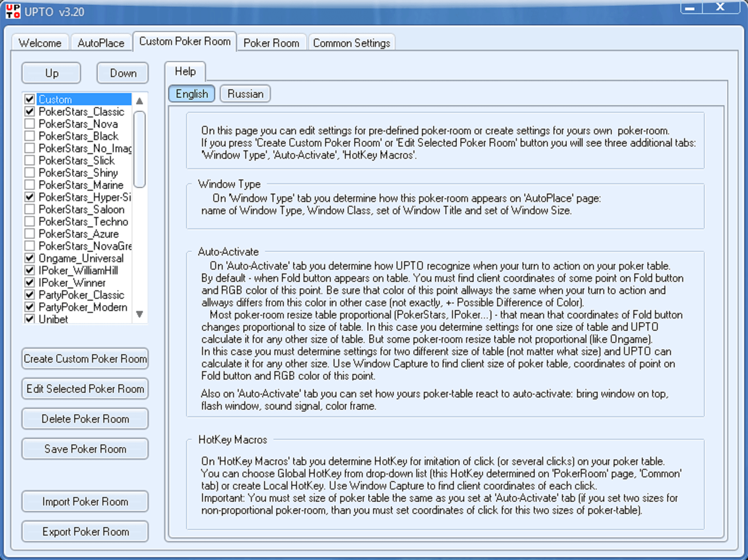Select the Custom Poker Room tab
Screen dimensions: 748x560
tap(185, 41)
